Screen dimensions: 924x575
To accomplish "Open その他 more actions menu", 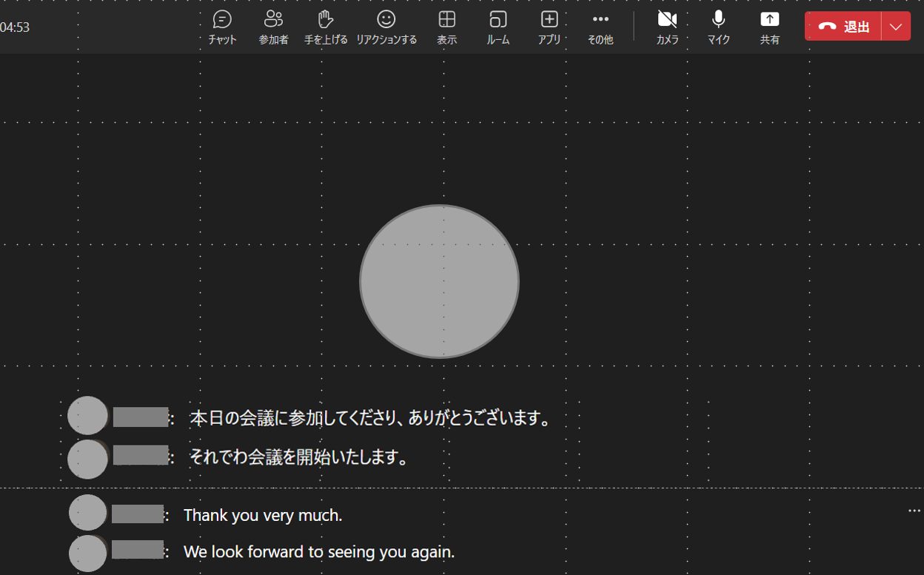I will coord(600,27).
